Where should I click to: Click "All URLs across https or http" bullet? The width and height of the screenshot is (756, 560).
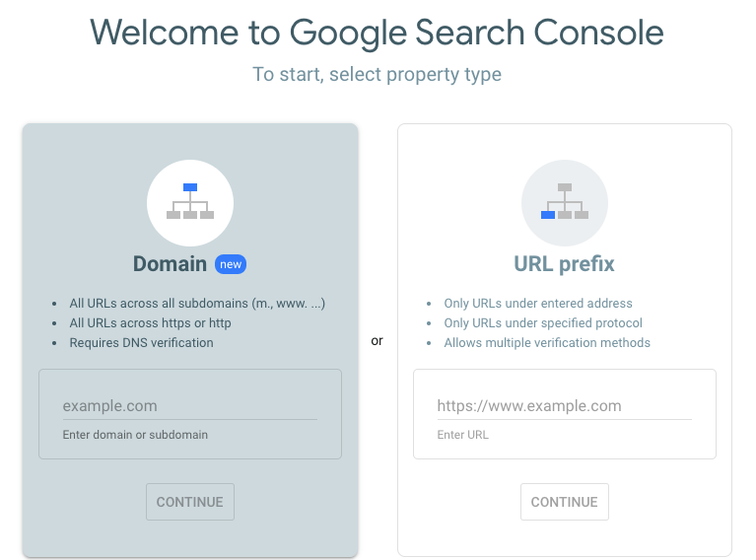pyautogui.click(x=151, y=323)
